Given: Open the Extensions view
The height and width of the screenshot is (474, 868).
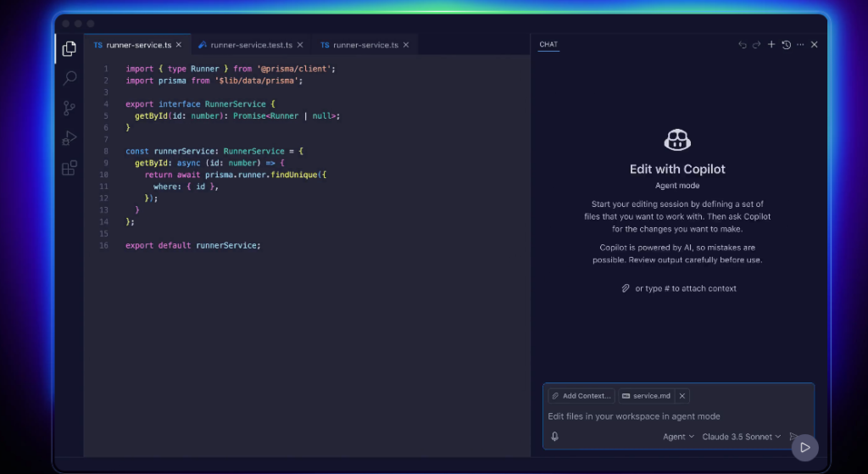Looking at the screenshot, I should click(x=70, y=168).
